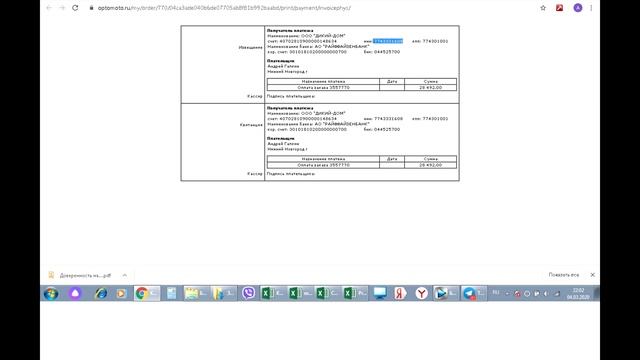Open volume speaker tray icon
The image size is (640, 360).
pyautogui.click(x=546, y=293)
